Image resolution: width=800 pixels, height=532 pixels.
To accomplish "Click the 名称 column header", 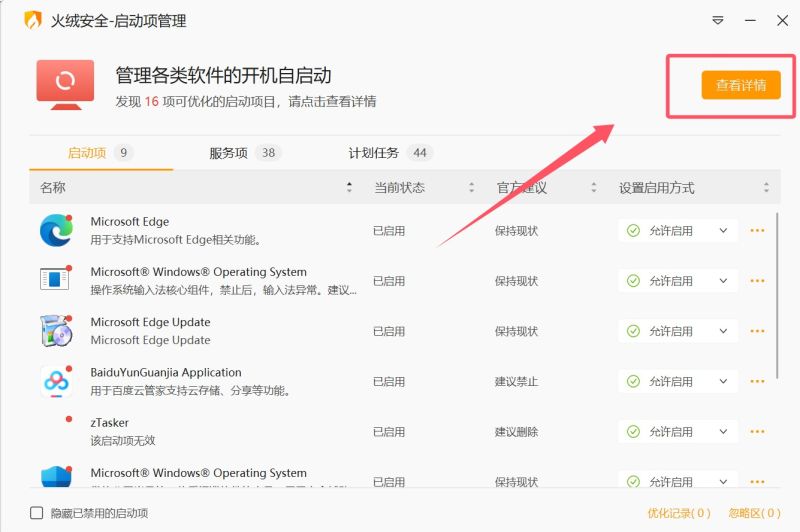I will coord(53,187).
